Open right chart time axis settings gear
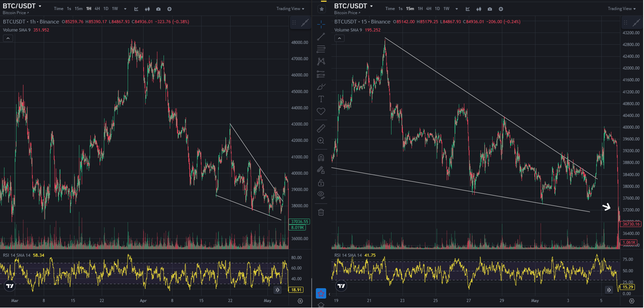 [632, 301]
